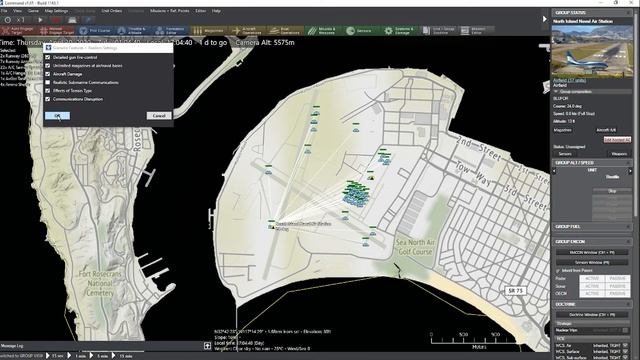Collapse the GROUP ALT / SPEED panel
The height and width of the screenshot is (360, 640).
click(629, 162)
